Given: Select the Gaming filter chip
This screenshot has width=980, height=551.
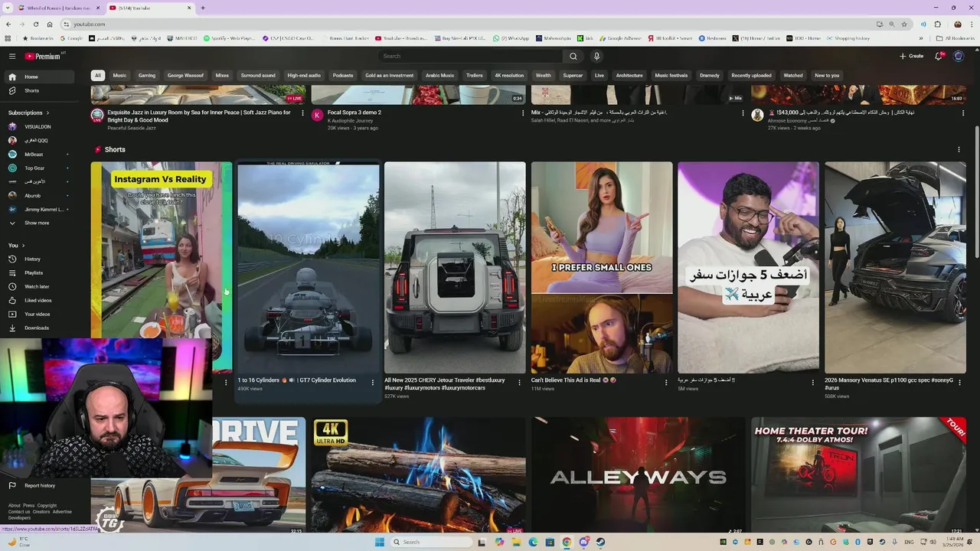Looking at the screenshot, I should point(147,75).
